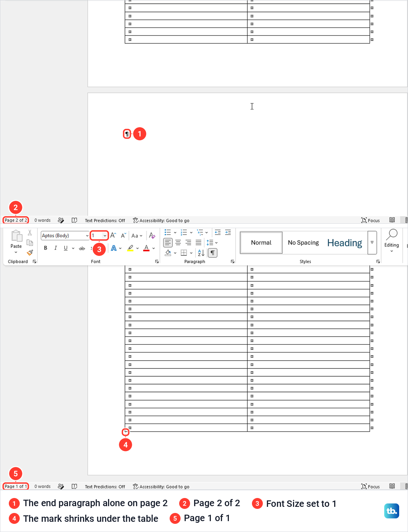Image resolution: width=408 pixels, height=532 pixels.
Task: Click 'Page 1 of 1' status indicator
Action: 16,486
